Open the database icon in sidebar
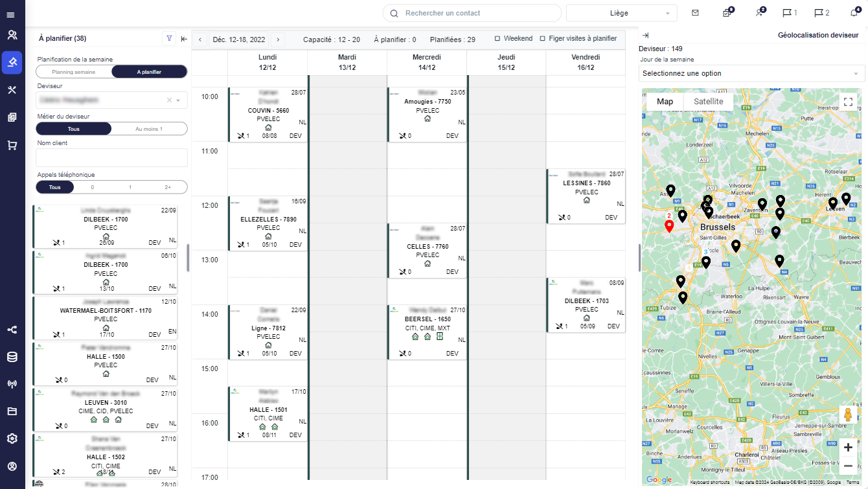This screenshot has height=489, width=868. click(x=12, y=357)
